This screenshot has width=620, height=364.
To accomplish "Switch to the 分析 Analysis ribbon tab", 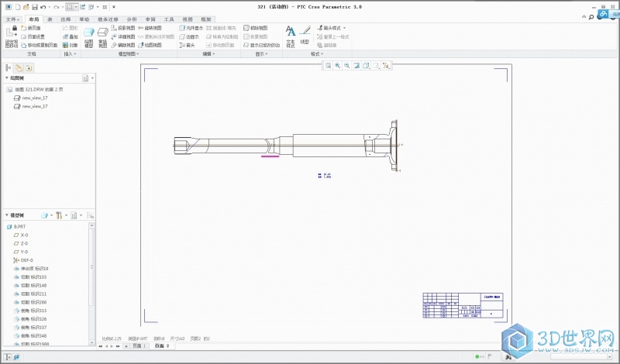I will coord(132,19).
